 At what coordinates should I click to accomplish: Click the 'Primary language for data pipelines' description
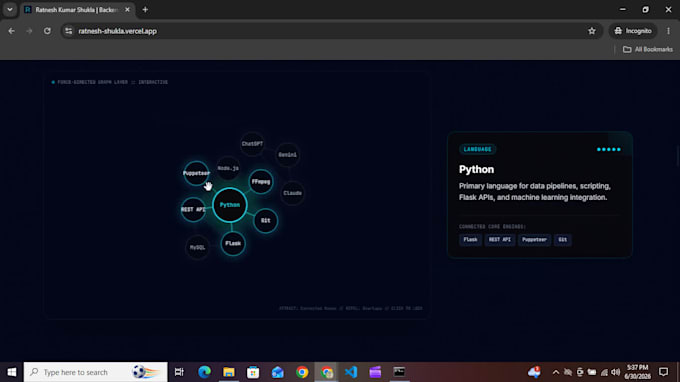click(535, 192)
